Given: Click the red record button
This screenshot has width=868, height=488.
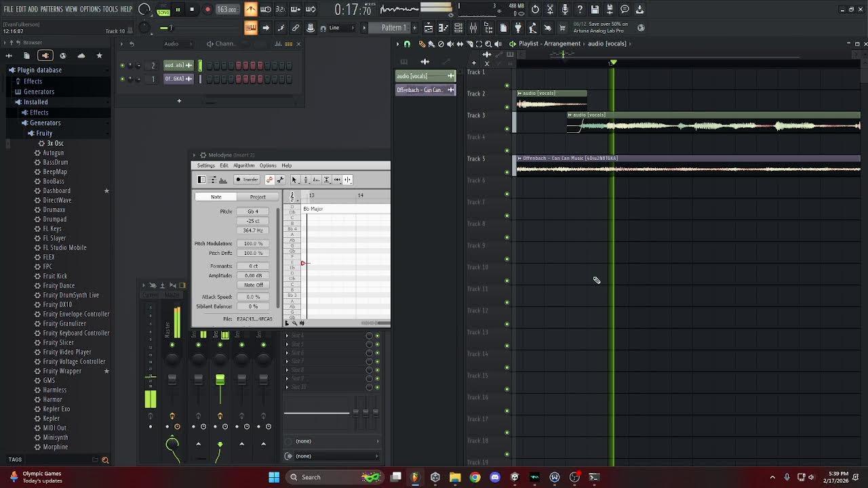Looking at the screenshot, I should (208, 9).
